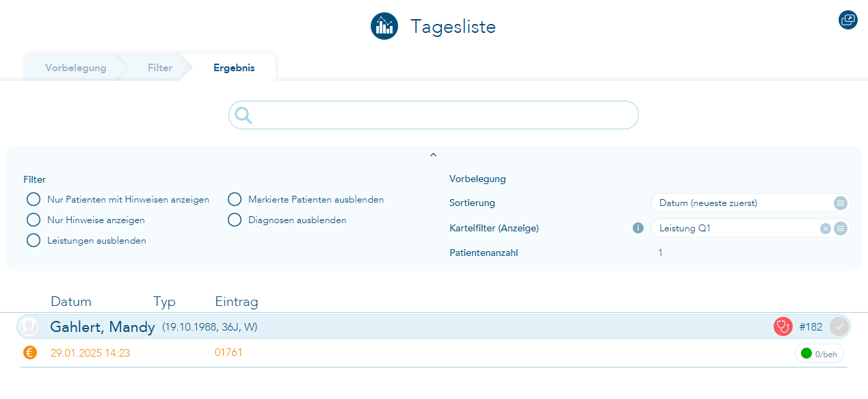Open the Karteifilter dropdown menu
This screenshot has width=868, height=399.
(x=841, y=229)
